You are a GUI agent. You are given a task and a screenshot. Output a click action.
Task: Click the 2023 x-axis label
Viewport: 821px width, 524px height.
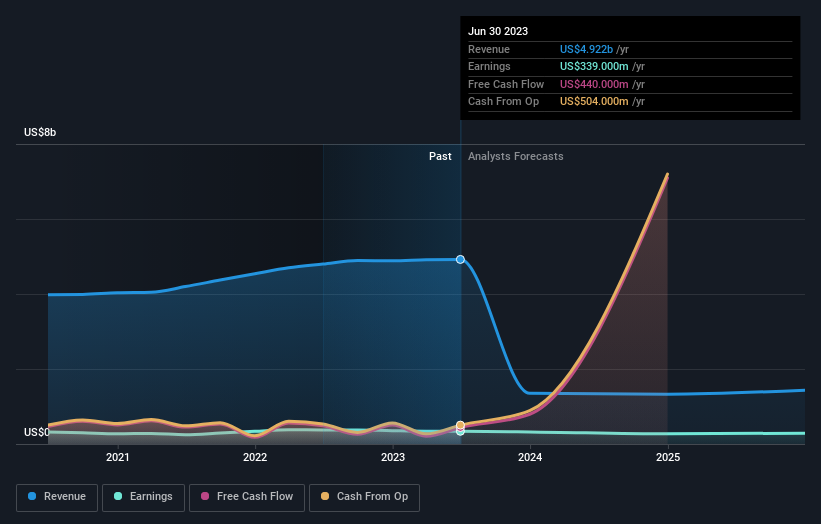pos(393,457)
